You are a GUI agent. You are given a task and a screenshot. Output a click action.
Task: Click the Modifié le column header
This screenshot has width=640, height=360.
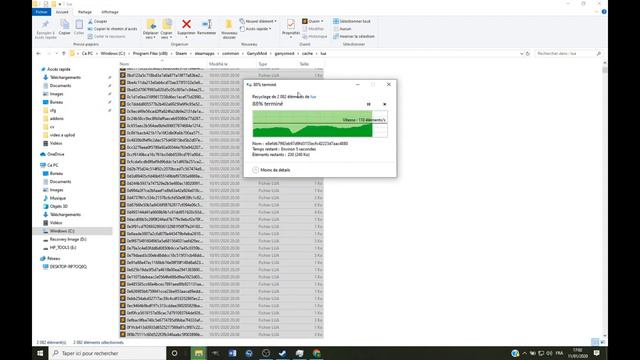218,64
